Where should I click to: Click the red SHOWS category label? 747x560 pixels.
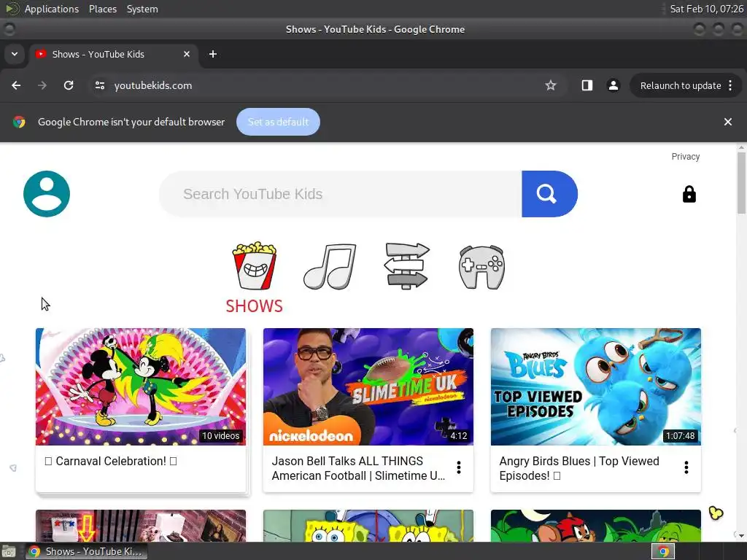(x=255, y=306)
